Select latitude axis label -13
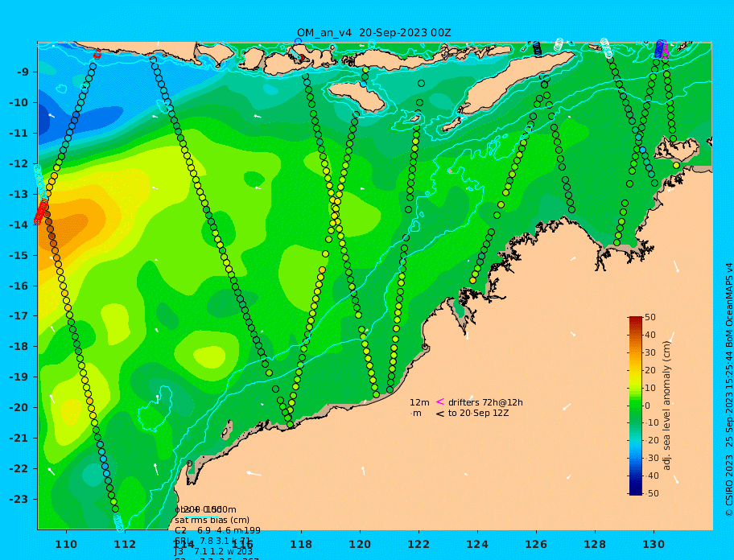 coord(19,194)
